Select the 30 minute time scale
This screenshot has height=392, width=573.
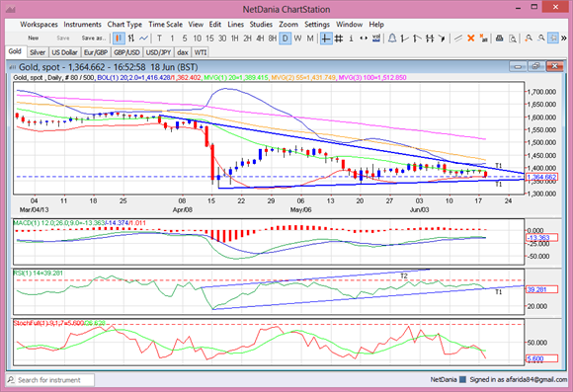[x=222, y=38]
